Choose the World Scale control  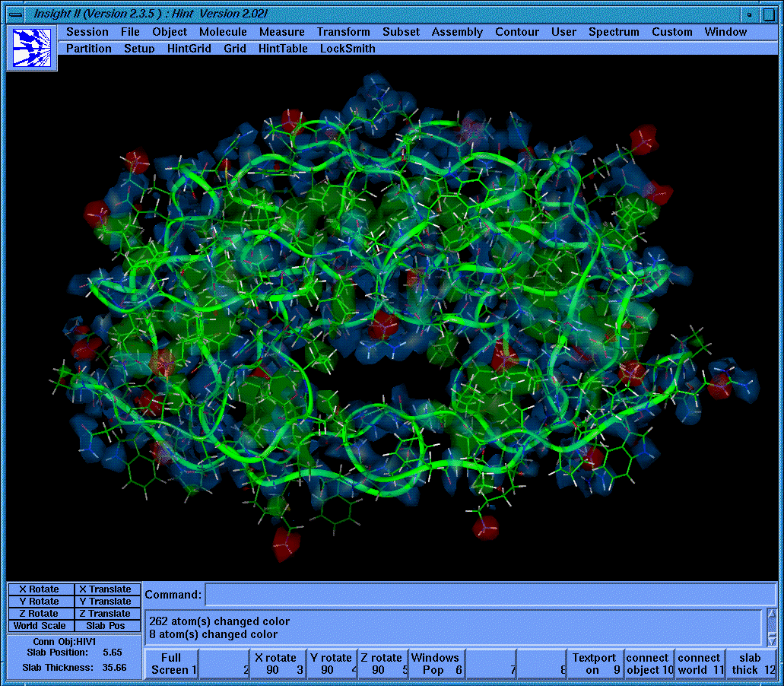coord(40,626)
